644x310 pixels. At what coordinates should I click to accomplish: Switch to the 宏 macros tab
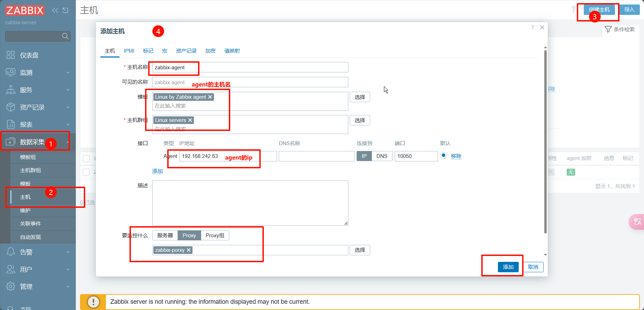(x=164, y=51)
